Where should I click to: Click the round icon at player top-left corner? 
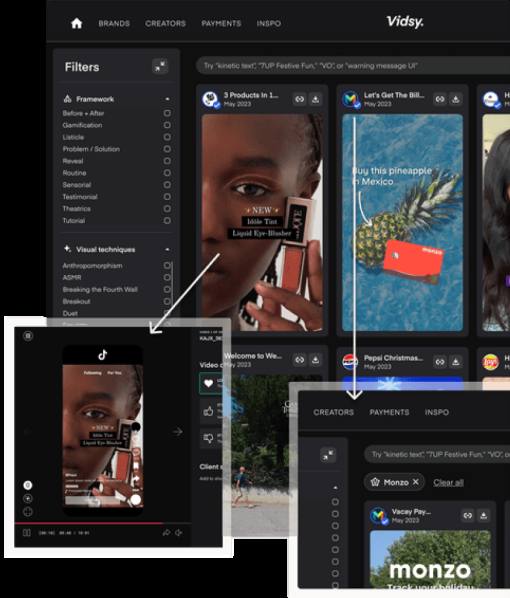click(x=28, y=336)
